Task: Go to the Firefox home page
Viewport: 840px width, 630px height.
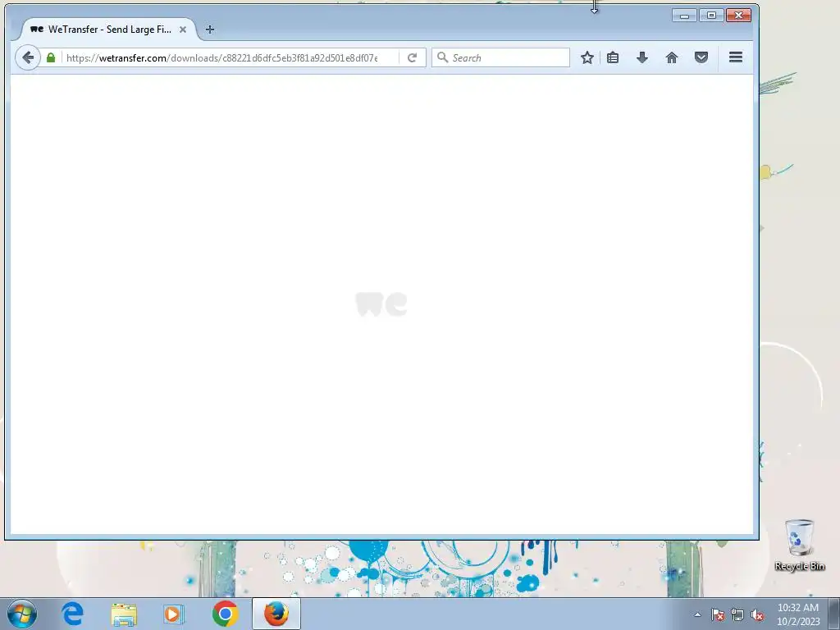Action: [x=671, y=58]
